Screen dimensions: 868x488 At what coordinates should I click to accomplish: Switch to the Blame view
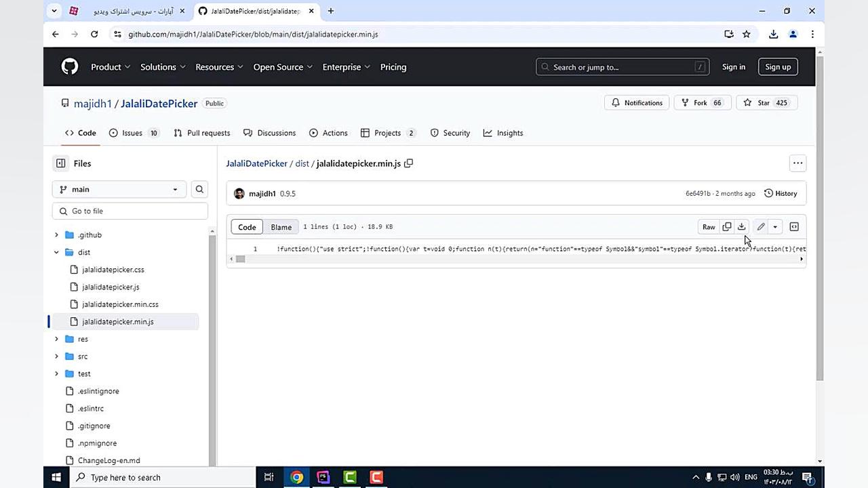[x=281, y=227]
